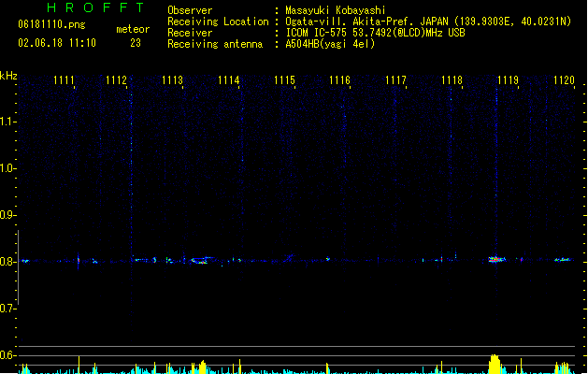
Task: Click the Receiving Location label
Action: [x=218, y=22]
